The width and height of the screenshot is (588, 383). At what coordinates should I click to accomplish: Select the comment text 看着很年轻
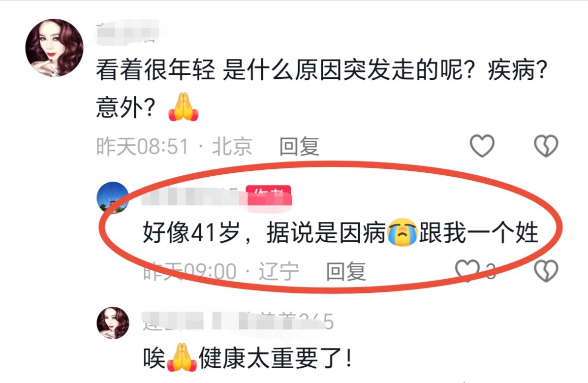[x=155, y=70]
